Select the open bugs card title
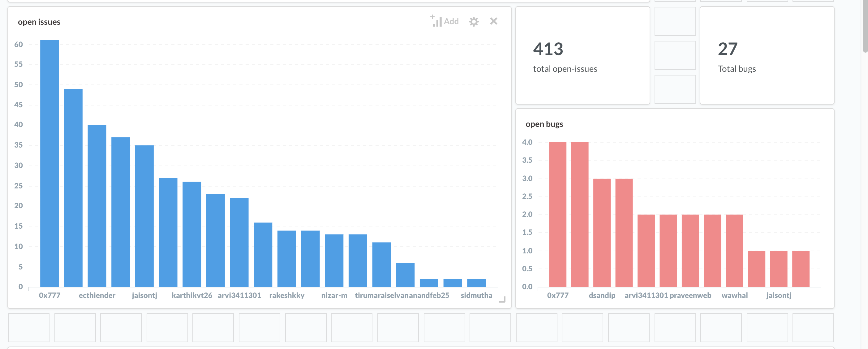The width and height of the screenshot is (868, 349). point(544,124)
